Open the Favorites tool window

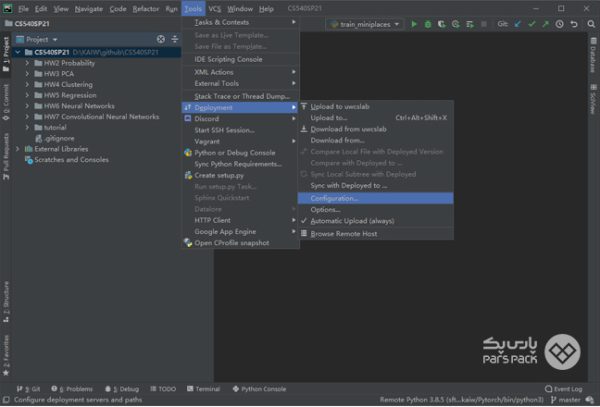point(6,355)
